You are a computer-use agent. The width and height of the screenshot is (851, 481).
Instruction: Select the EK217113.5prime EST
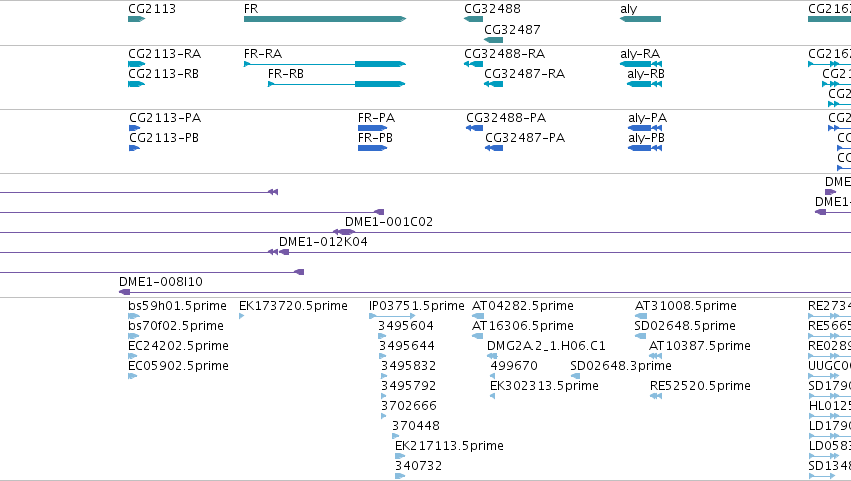[400, 456]
